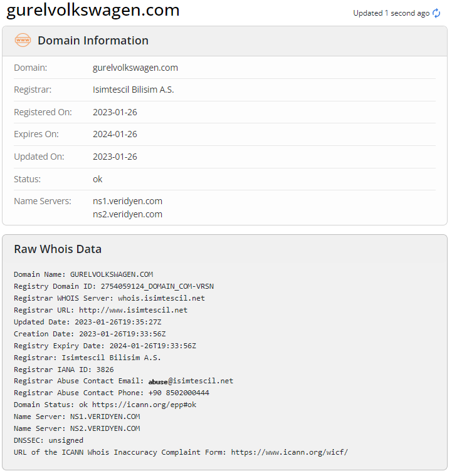Select registrar value Isimtescil Bilisim A.S.
This screenshot has height=476, width=452.
coord(133,90)
